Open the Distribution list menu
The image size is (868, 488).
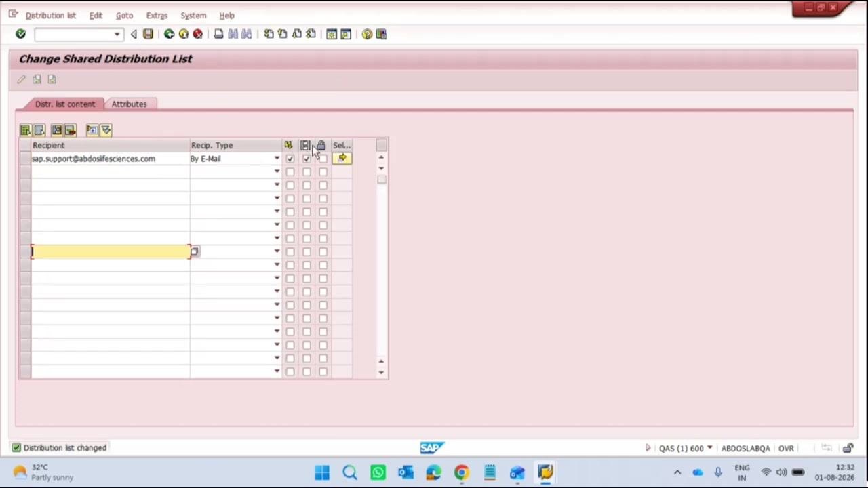(51, 15)
